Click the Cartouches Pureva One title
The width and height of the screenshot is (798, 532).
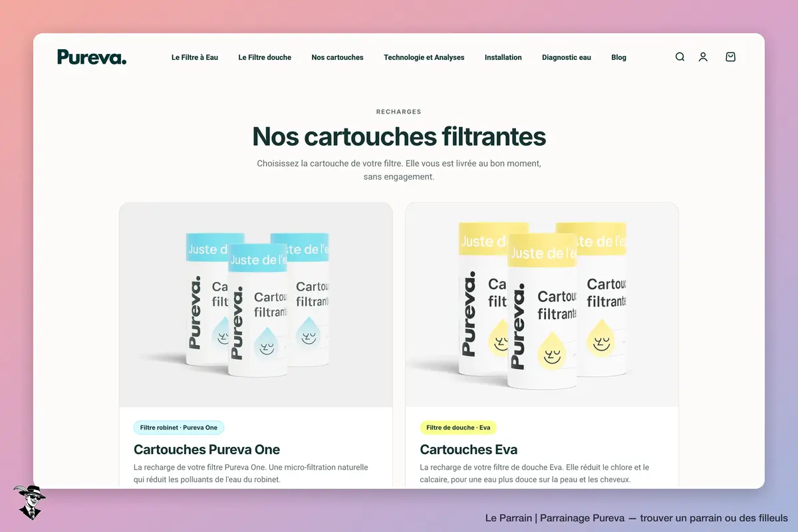(207, 450)
